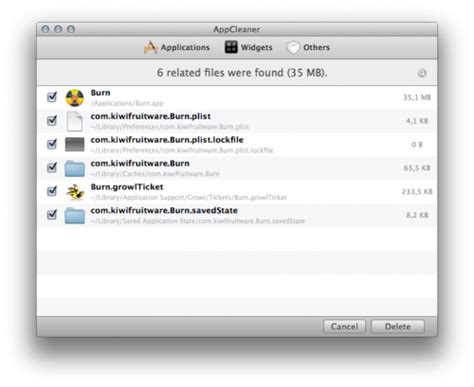
Task: Select com.kiwifruitware.Burn.plist.lockfile name
Action: coord(167,140)
